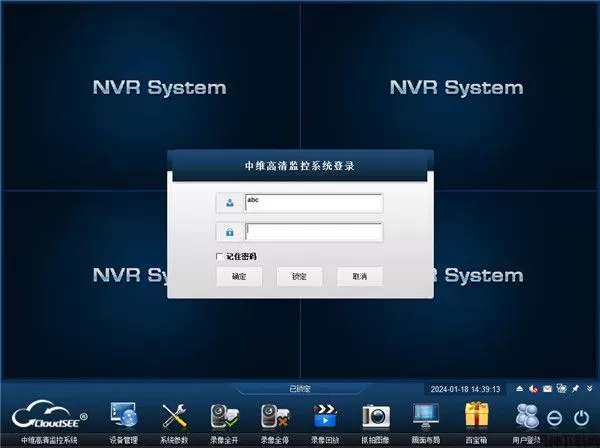Viewport: 600px width, 448px height.
Task: Click the CloudSEE logo
Action: pos(49,414)
